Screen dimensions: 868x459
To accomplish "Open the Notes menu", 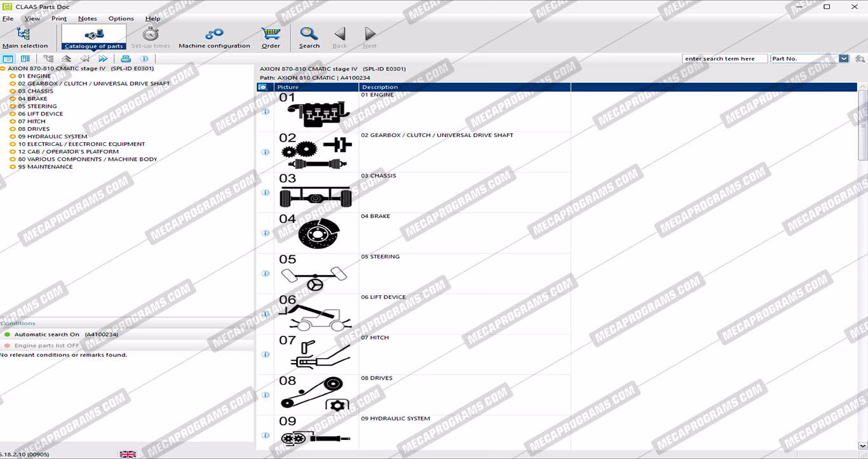I will click(87, 18).
